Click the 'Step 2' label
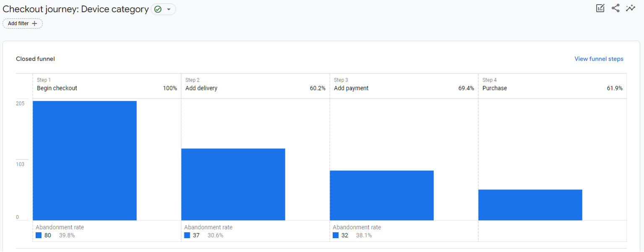The width and height of the screenshot is (644, 252). tap(193, 80)
